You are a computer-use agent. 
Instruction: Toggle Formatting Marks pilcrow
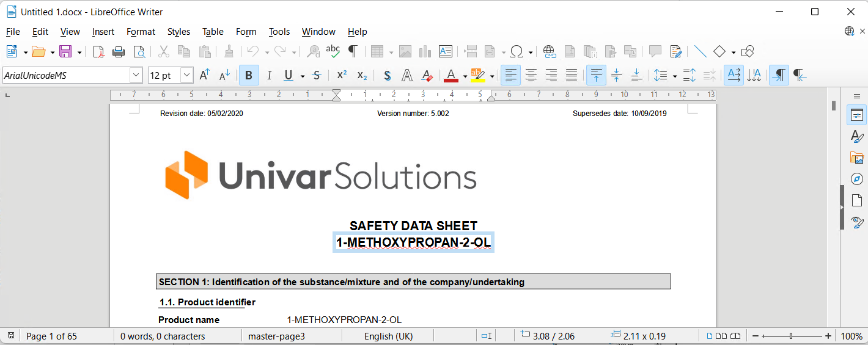pyautogui.click(x=353, y=51)
